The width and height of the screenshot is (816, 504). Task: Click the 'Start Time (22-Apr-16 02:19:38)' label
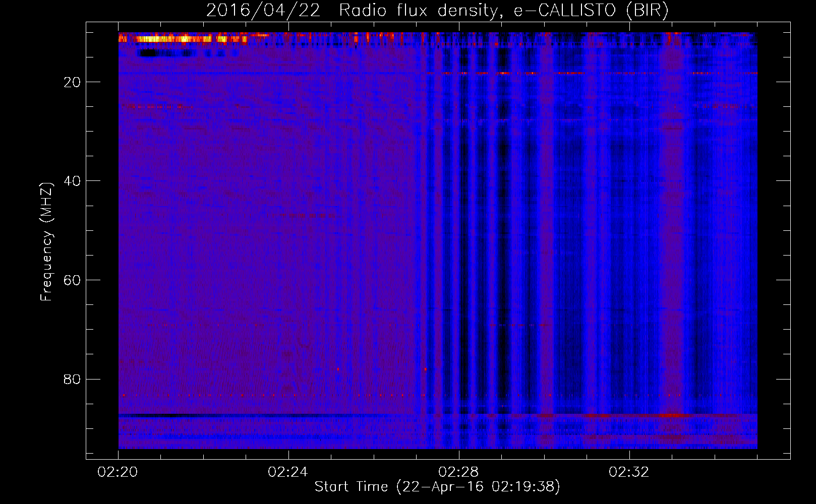pyautogui.click(x=437, y=487)
